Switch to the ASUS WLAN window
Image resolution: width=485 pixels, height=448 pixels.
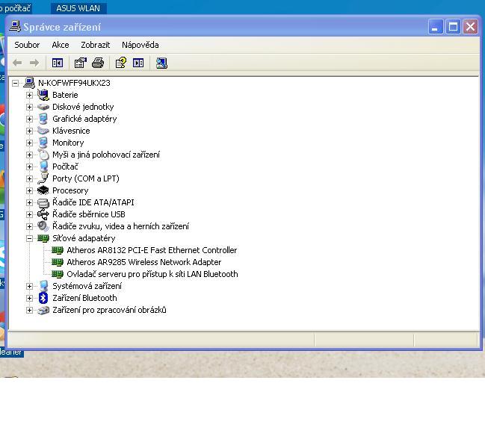[x=78, y=8]
